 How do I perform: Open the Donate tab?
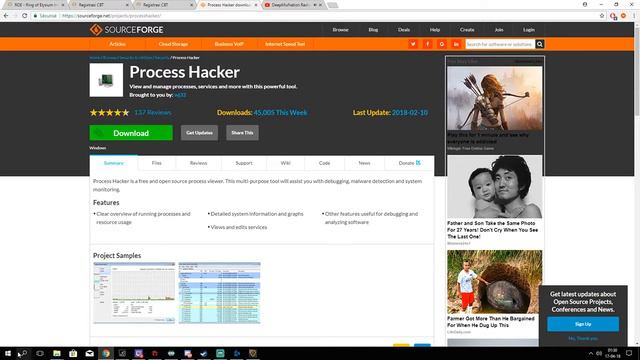click(x=409, y=163)
